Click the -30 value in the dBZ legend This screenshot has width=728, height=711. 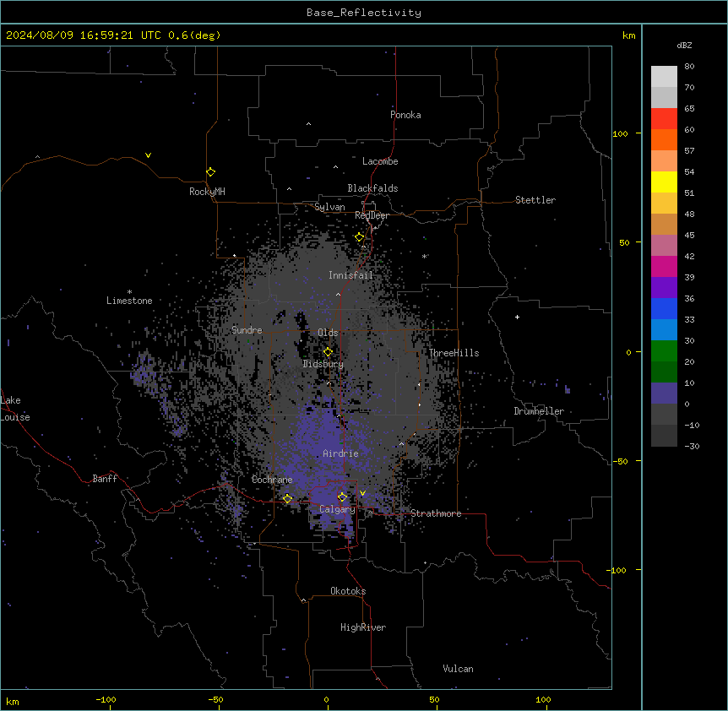click(x=692, y=446)
